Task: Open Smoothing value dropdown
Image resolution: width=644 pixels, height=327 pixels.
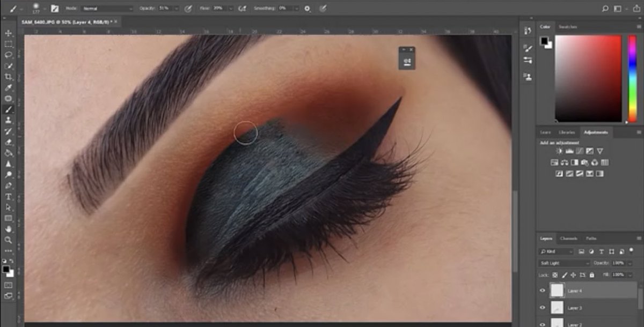Action: coord(297,9)
